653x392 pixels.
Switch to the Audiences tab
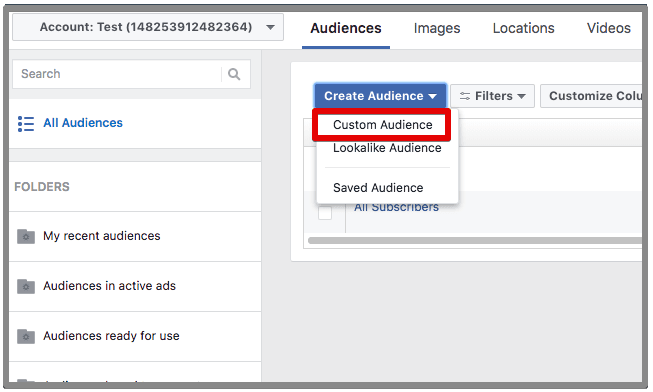[x=346, y=28]
